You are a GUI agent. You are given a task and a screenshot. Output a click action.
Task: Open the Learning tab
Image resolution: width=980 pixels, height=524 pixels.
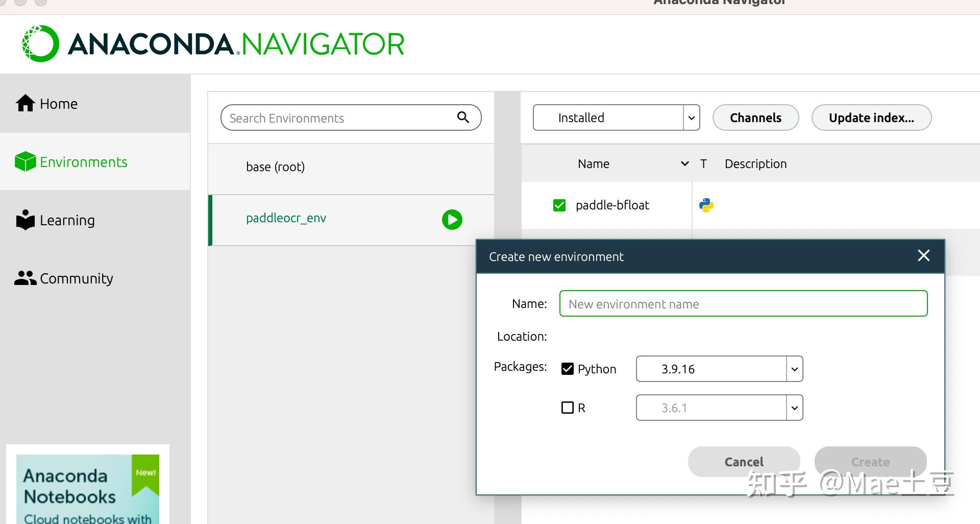pyautogui.click(x=95, y=220)
